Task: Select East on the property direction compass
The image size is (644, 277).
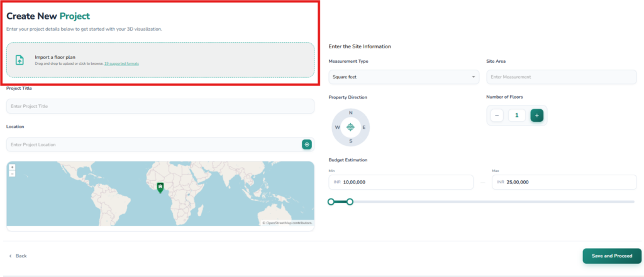Action: click(364, 127)
